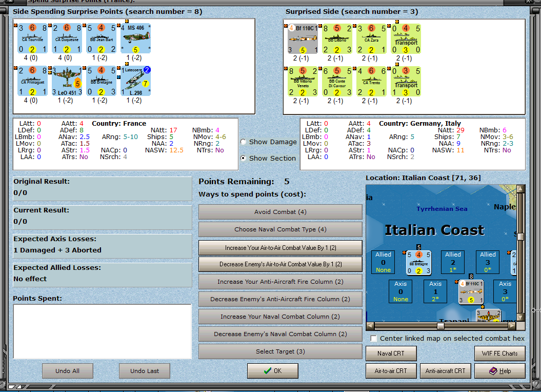
Task: Select the CA Trento counter
Action: [x=372, y=81]
